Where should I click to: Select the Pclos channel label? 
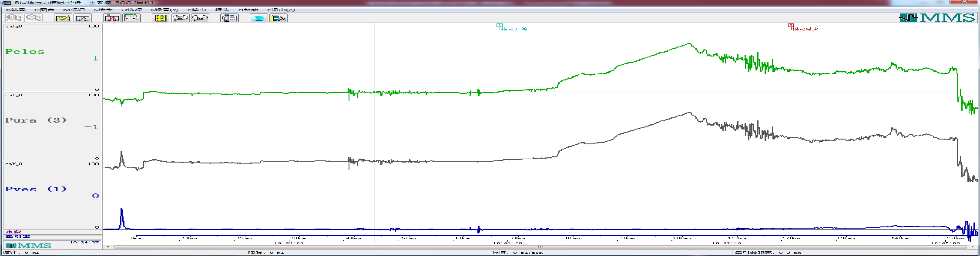click(25, 51)
